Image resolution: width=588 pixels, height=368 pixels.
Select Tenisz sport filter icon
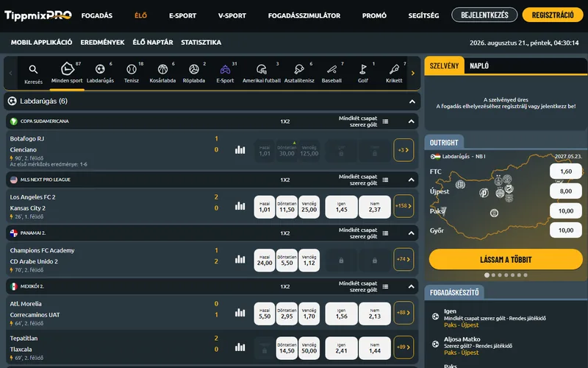click(132, 69)
